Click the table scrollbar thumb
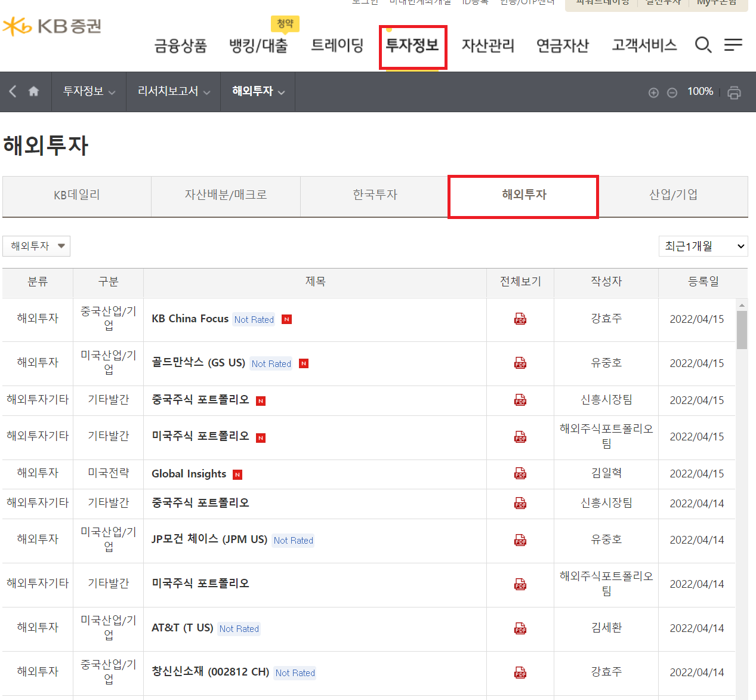 pyautogui.click(x=742, y=329)
